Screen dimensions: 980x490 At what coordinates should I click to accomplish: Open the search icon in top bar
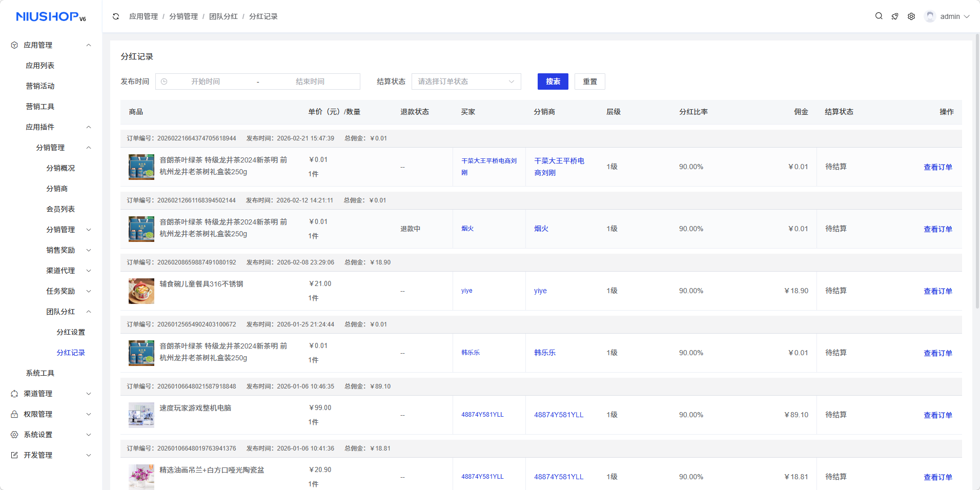879,16
